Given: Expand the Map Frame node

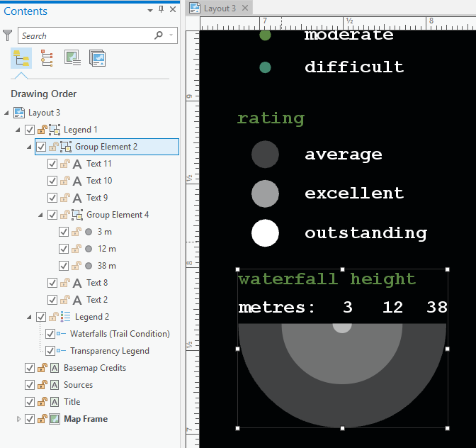Looking at the screenshot, I should point(18,419).
